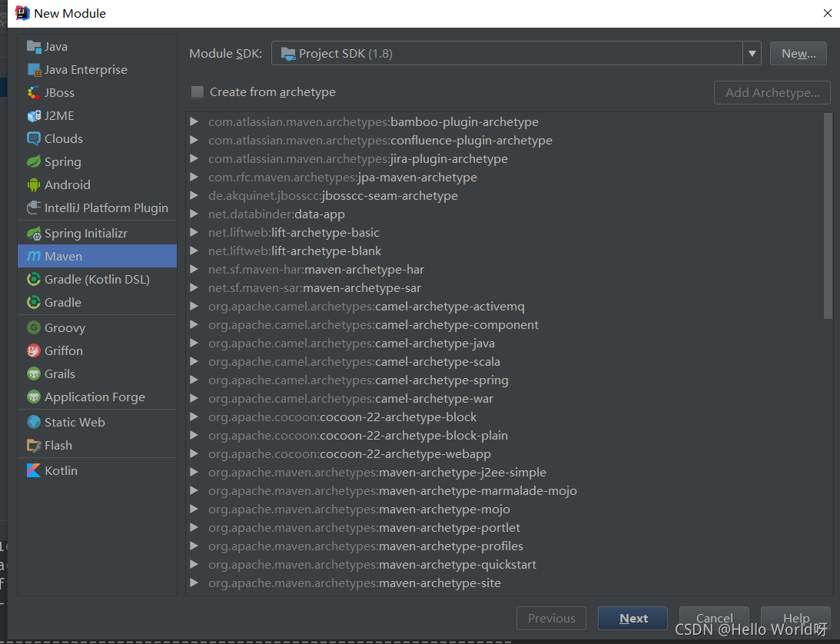The width and height of the screenshot is (840, 644).
Task: Expand maven-archetype-site node
Action: pyautogui.click(x=194, y=583)
